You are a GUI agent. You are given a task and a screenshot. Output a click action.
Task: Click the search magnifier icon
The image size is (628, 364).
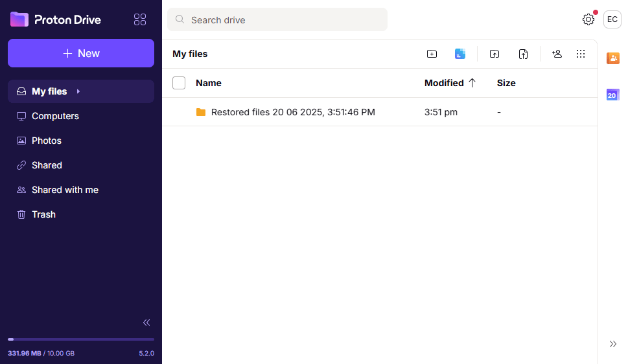tap(180, 19)
